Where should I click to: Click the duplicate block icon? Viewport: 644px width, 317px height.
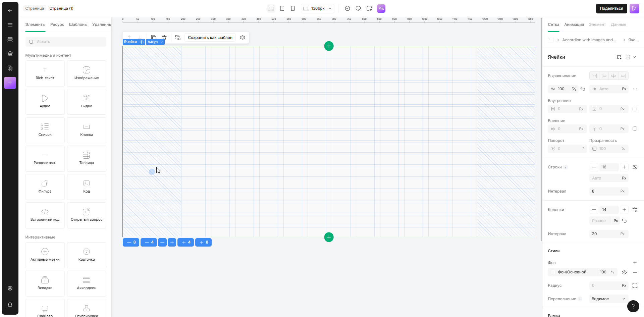pyautogui.click(x=154, y=38)
